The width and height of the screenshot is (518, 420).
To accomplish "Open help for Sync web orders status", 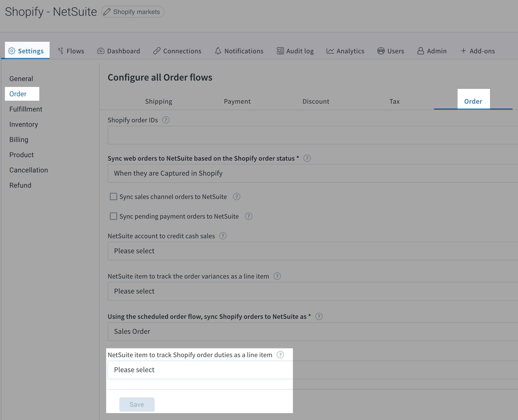I will (307, 158).
